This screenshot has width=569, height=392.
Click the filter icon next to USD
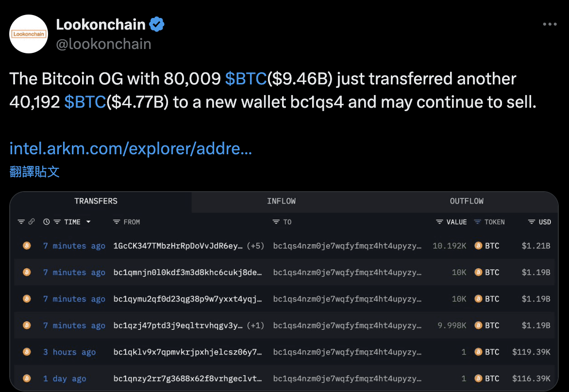click(x=532, y=222)
